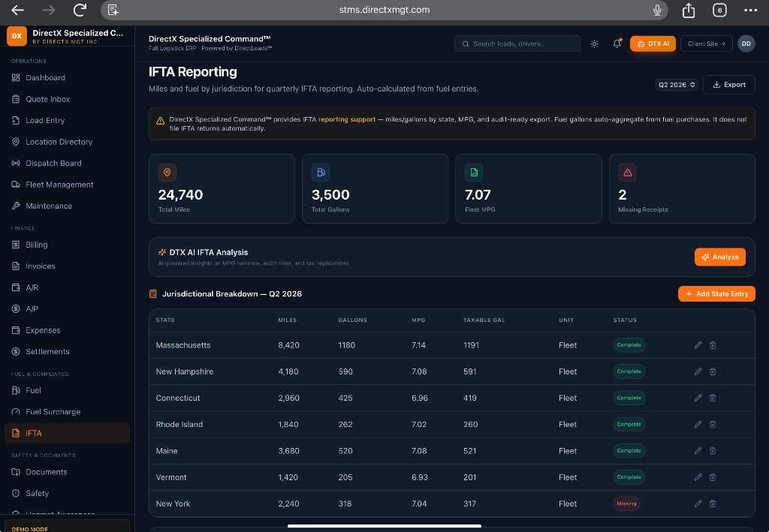Select the 24,740 Total Miles card

coord(222,188)
